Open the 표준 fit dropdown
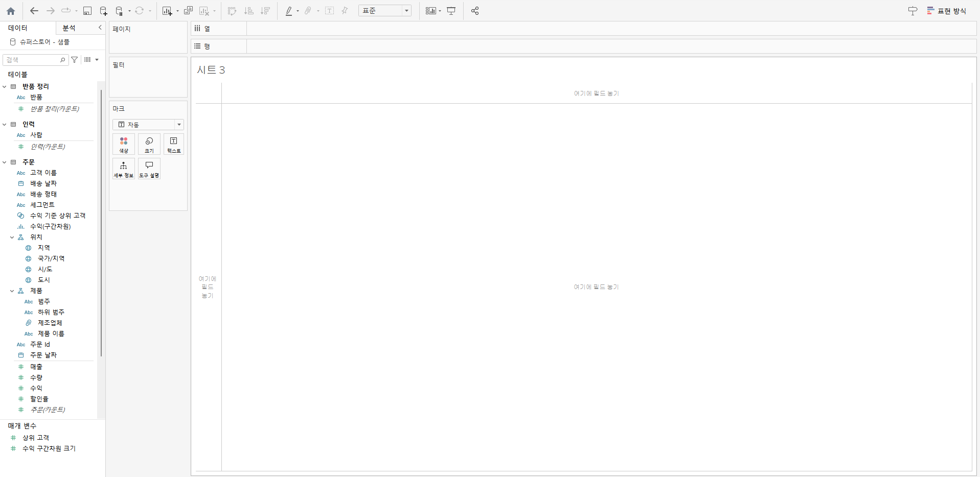980x477 pixels. [x=385, y=11]
